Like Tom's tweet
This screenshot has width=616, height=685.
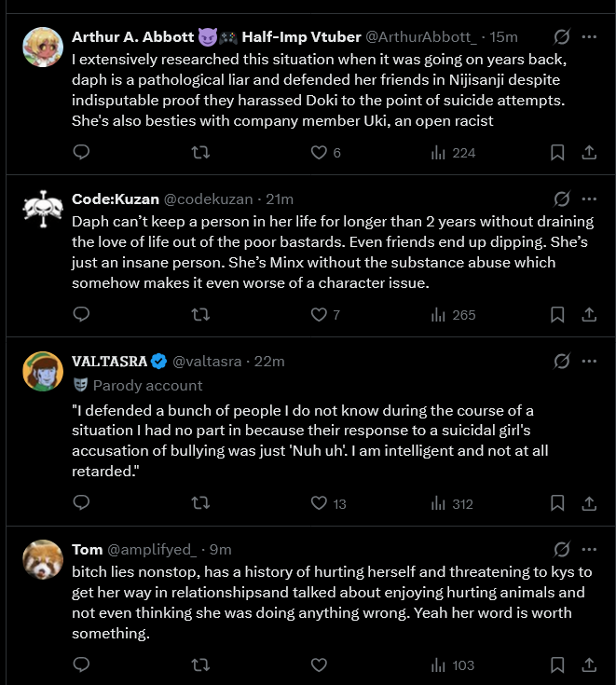(x=320, y=664)
